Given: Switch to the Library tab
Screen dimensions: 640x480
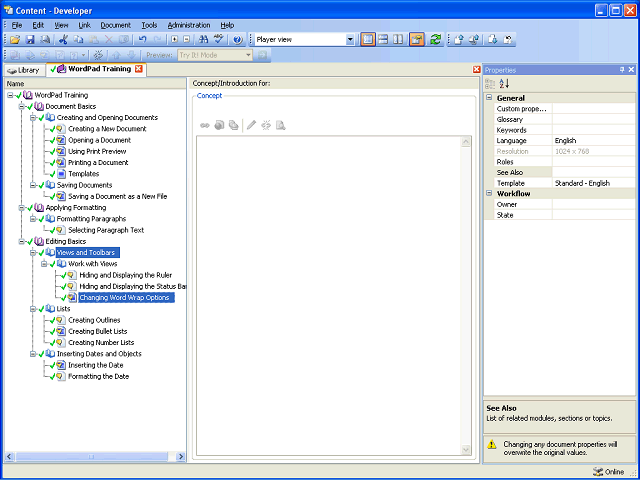Looking at the screenshot, I should [23, 70].
